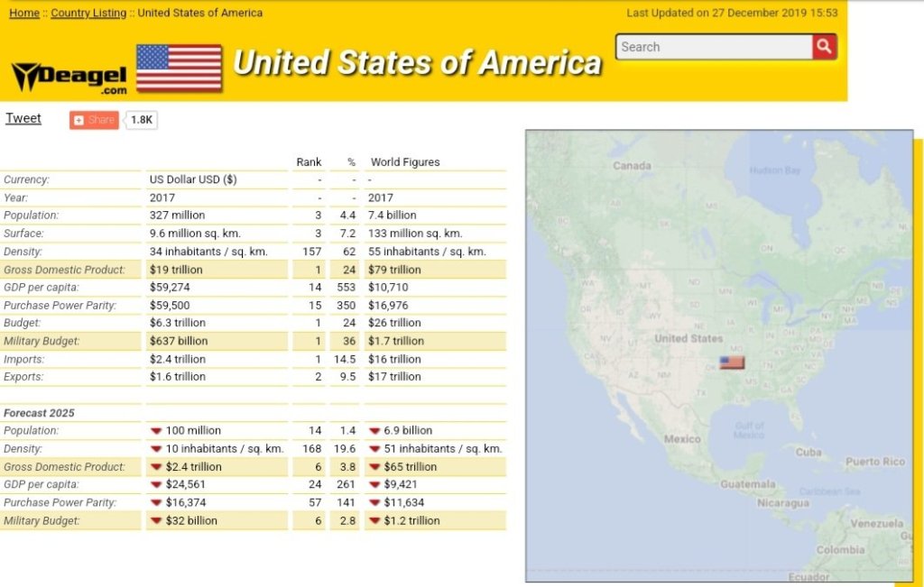The image size is (924, 587).
Task: Click the small US flag marker on map
Action: coord(732,362)
